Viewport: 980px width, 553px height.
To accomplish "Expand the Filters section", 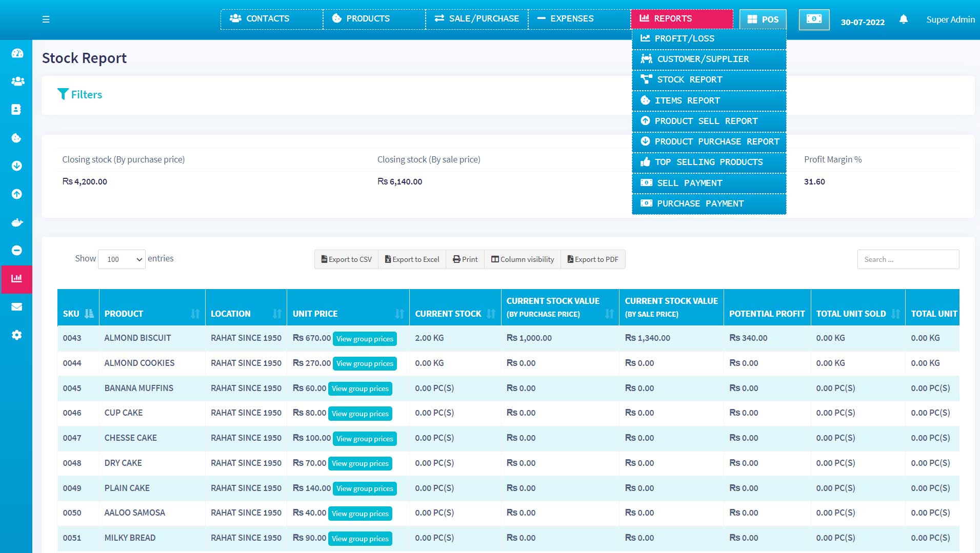I will (80, 95).
